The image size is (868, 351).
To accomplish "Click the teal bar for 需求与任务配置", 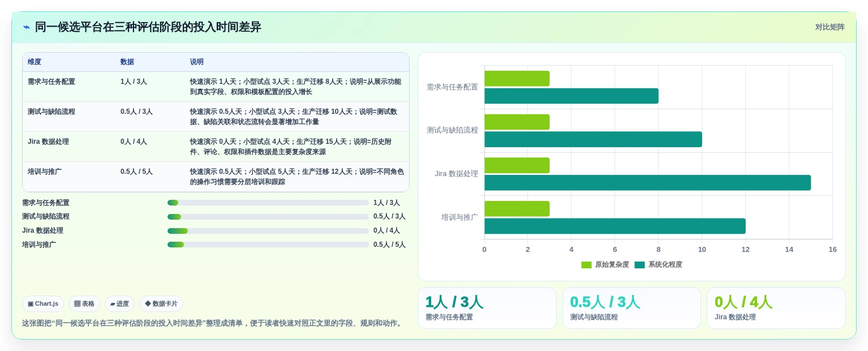I will (x=571, y=96).
